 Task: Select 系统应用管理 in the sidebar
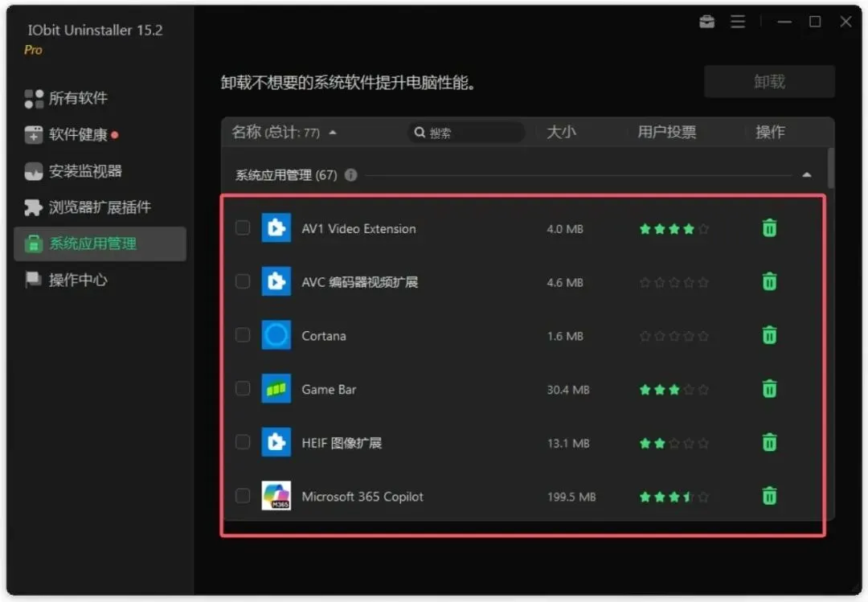pos(100,244)
